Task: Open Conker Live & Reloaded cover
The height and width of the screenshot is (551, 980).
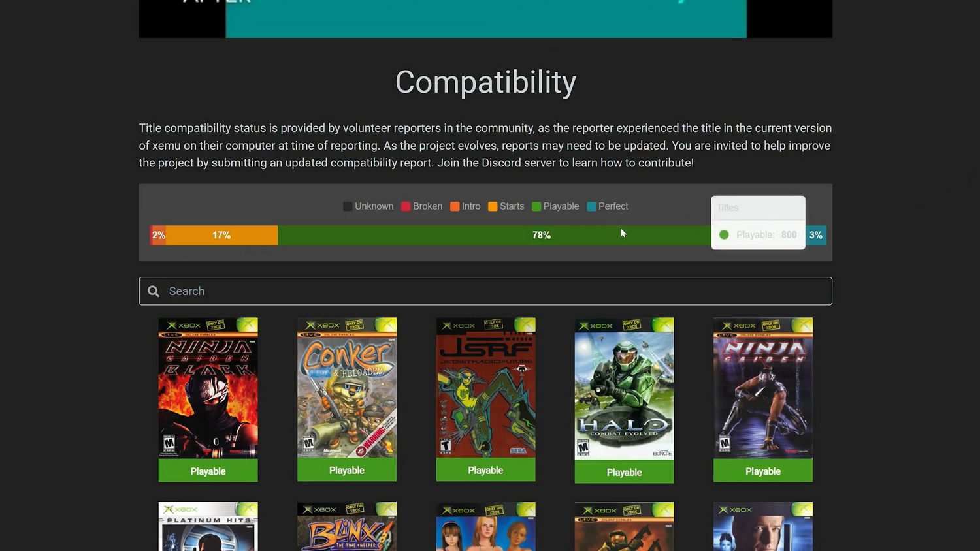Action: click(347, 388)
